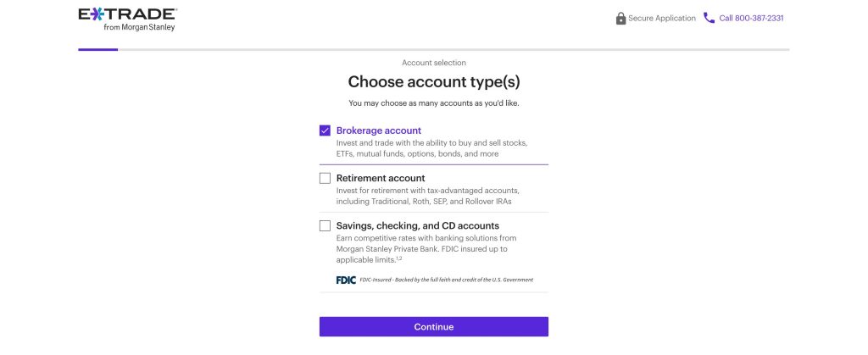
Task: Click the Account selection step label
Action: (433, 63)
